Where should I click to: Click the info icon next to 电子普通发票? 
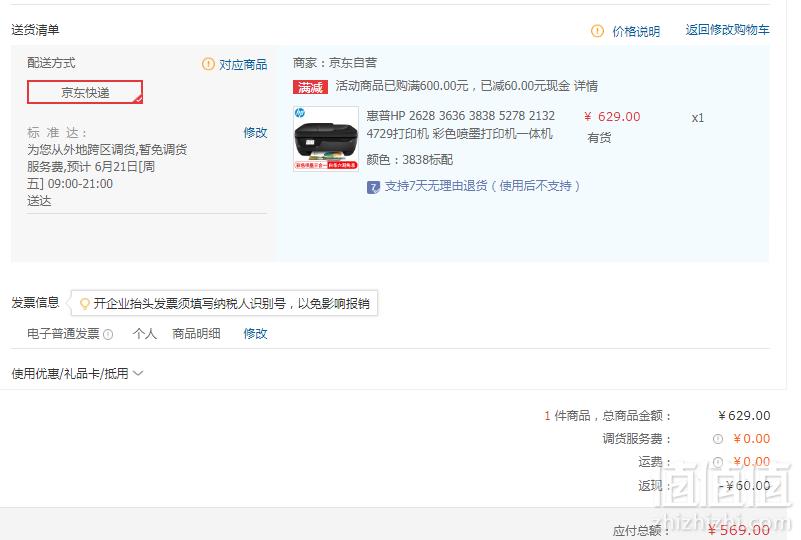(108, 335)
